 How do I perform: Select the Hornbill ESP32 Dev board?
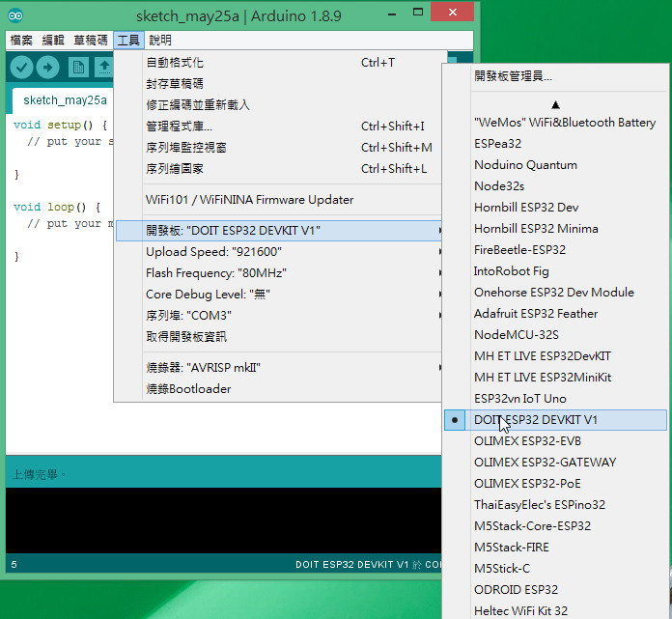[x=556, y=208]
